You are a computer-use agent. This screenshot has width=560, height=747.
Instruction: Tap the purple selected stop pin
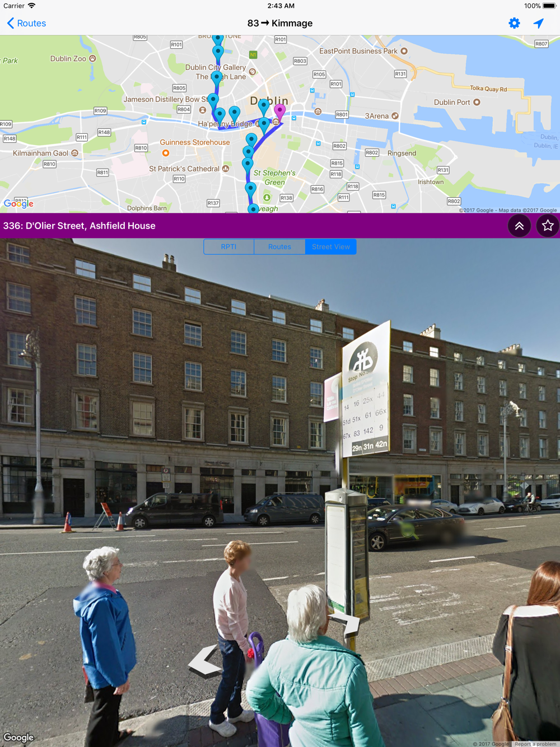click(279, 113)
